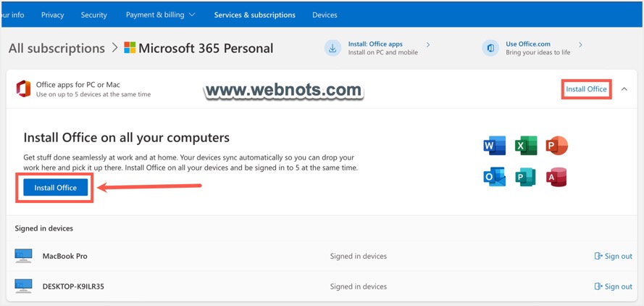Collapse the Office apps section chevron
This screenshot has height=306, width=644.
point(624,89)
